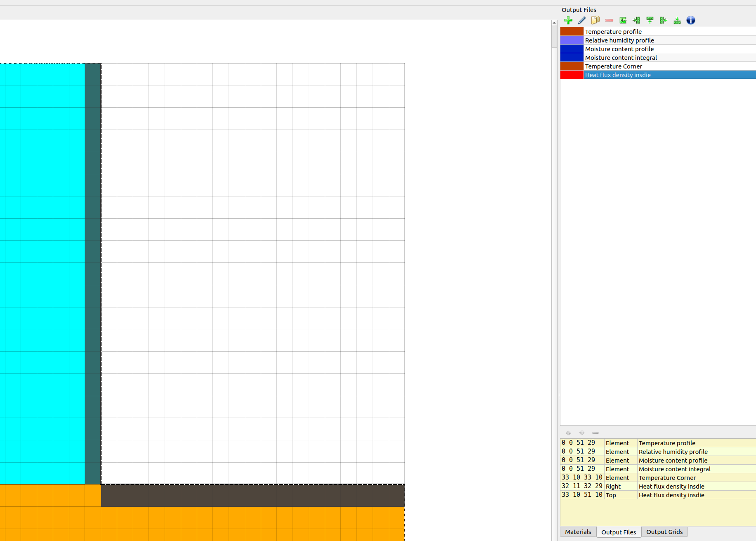Select the Moisture content profile assignment row

point(658,461)
